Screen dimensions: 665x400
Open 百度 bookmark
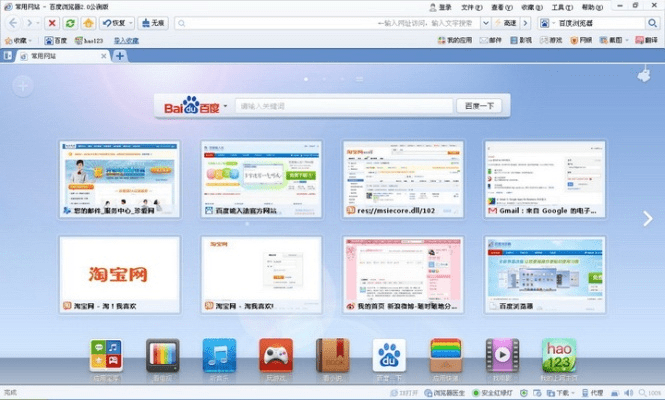tap(56, 40)
